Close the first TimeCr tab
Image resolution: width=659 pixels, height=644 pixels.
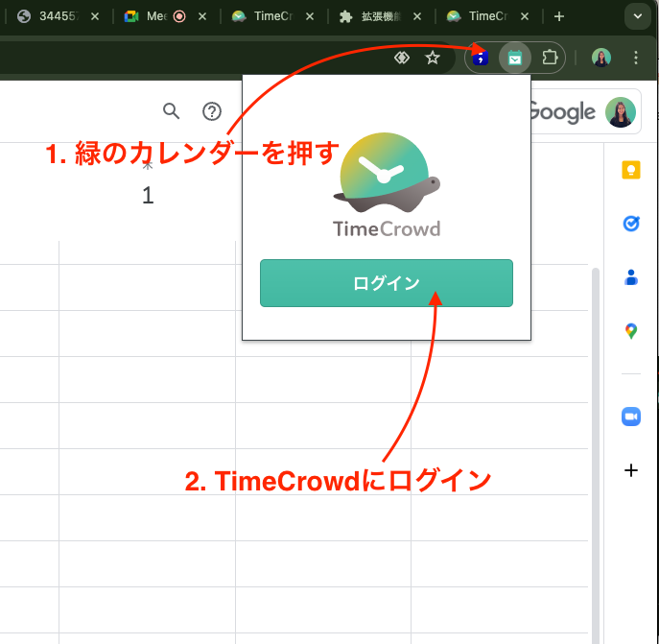(310, 16)
